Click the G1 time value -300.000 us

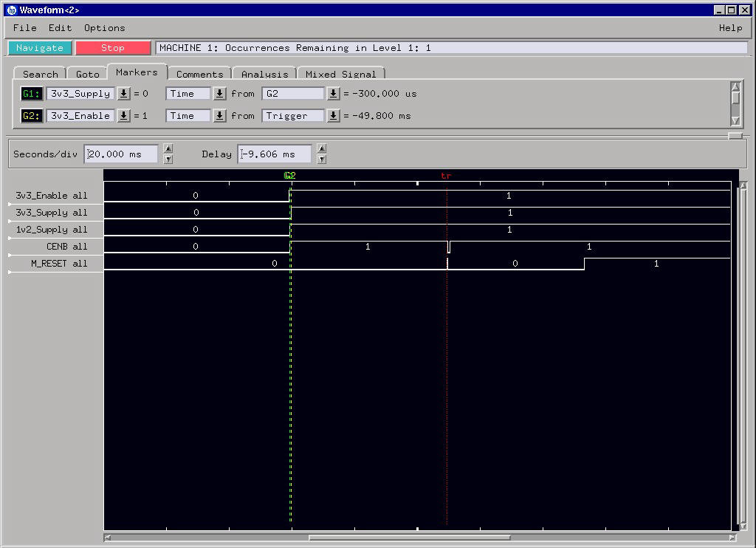tap(385, 94)
